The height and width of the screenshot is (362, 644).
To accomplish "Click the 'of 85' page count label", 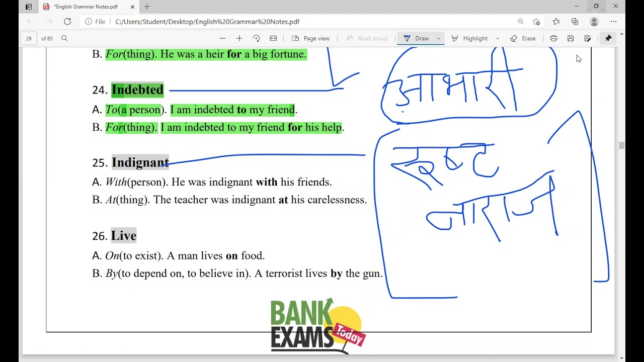I will (47, 38).
